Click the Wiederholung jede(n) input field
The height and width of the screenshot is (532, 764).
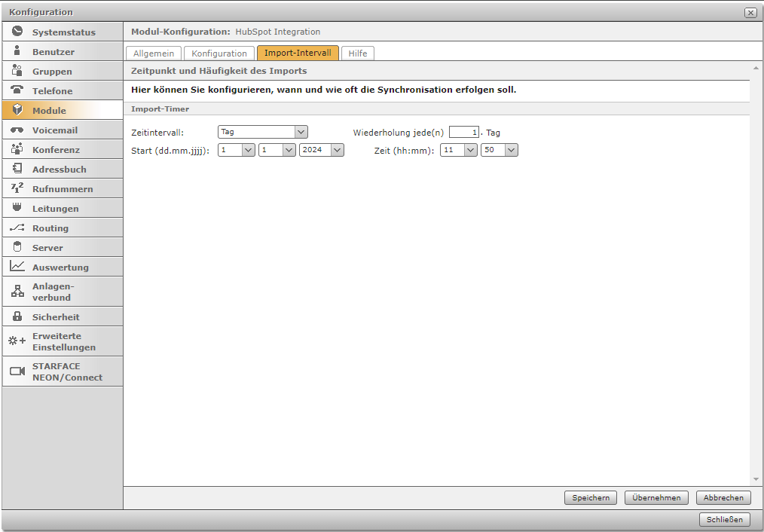(463, 133)
